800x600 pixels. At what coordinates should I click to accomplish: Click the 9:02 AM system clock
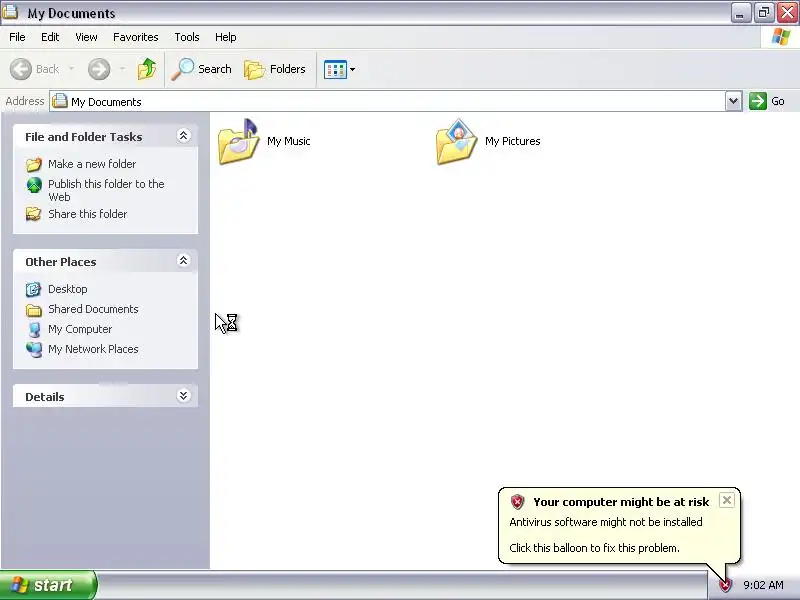[x=763, y=585]
